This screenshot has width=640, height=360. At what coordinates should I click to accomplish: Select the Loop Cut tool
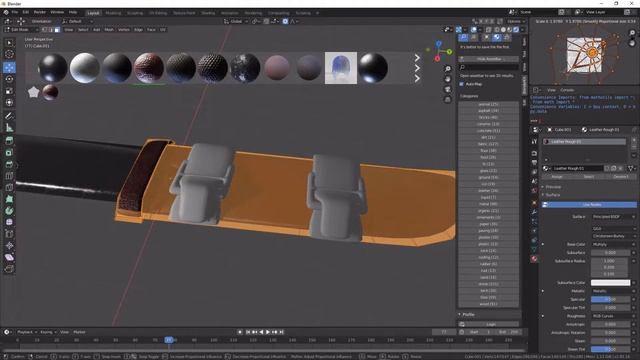click(9, 176)
